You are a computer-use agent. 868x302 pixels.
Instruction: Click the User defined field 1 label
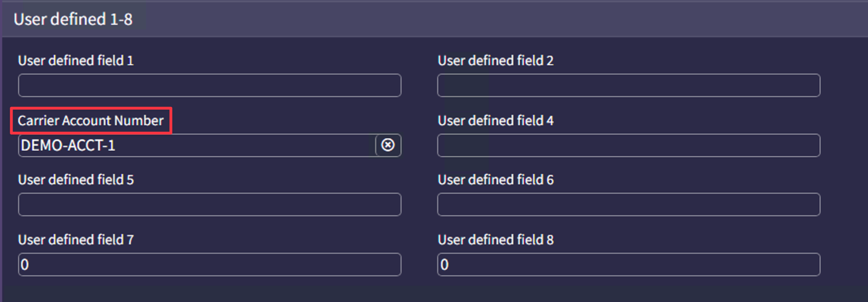coord(75,60)
